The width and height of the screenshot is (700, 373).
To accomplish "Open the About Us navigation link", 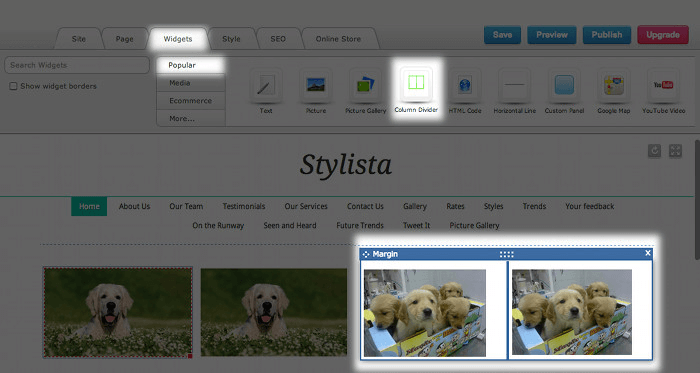I will coord(134,206).
